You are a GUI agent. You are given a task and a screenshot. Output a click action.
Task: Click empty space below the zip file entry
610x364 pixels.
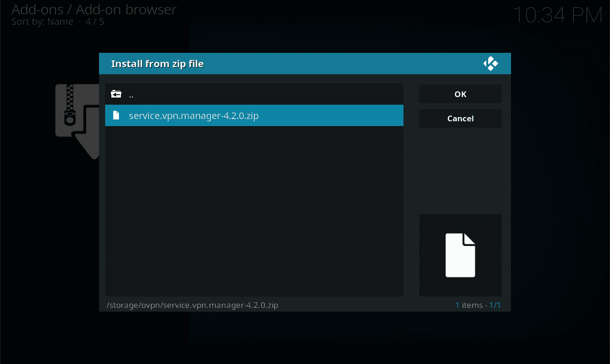[254, 209]
